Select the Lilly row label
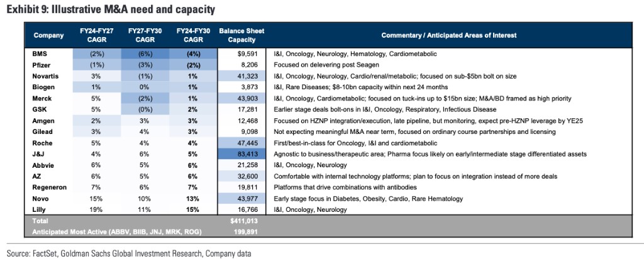 coord(38,210)
